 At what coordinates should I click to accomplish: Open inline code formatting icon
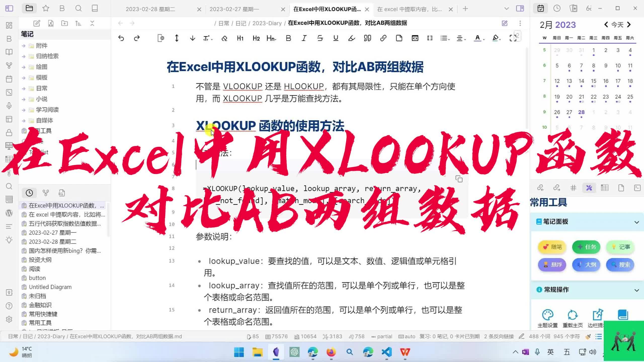[x=415, y=38]
